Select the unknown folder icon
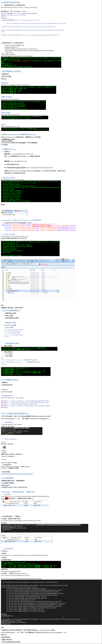Viewport: 102px width, 644px height. click(7, 289)
